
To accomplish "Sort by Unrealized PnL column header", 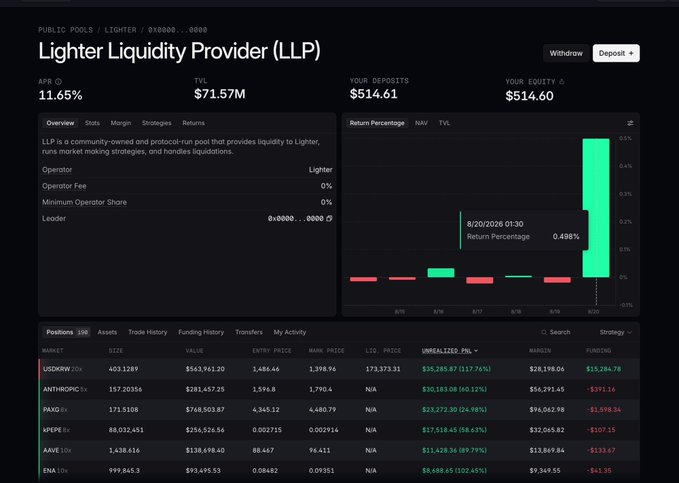I will 449,350.
